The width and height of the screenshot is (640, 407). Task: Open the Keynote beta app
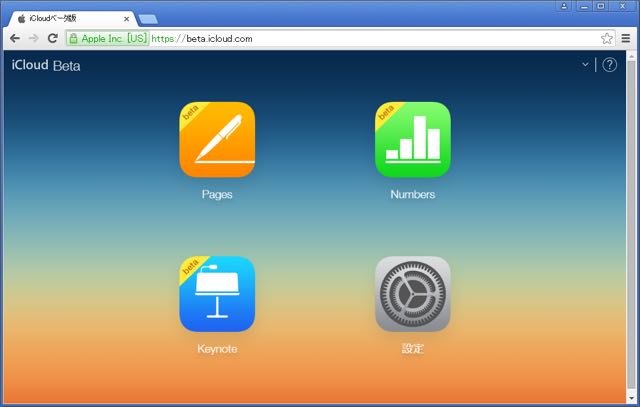[217, 294]
